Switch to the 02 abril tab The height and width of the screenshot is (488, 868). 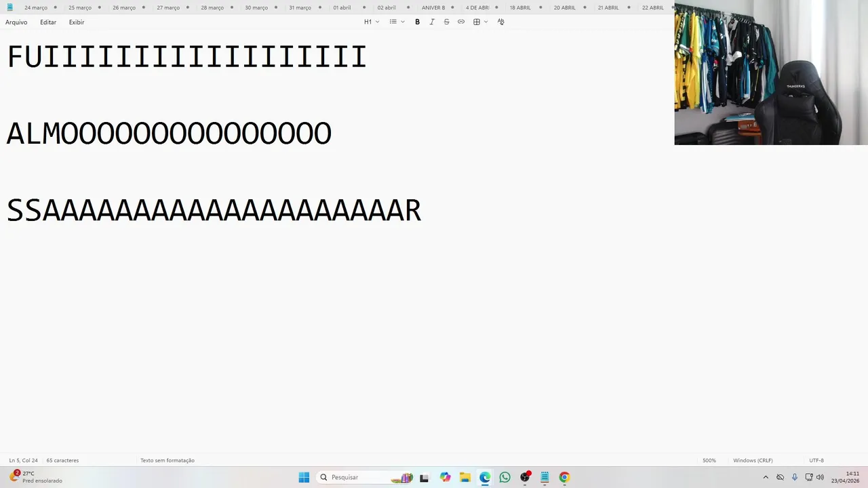pyautogui.click(x=387, y=7)
